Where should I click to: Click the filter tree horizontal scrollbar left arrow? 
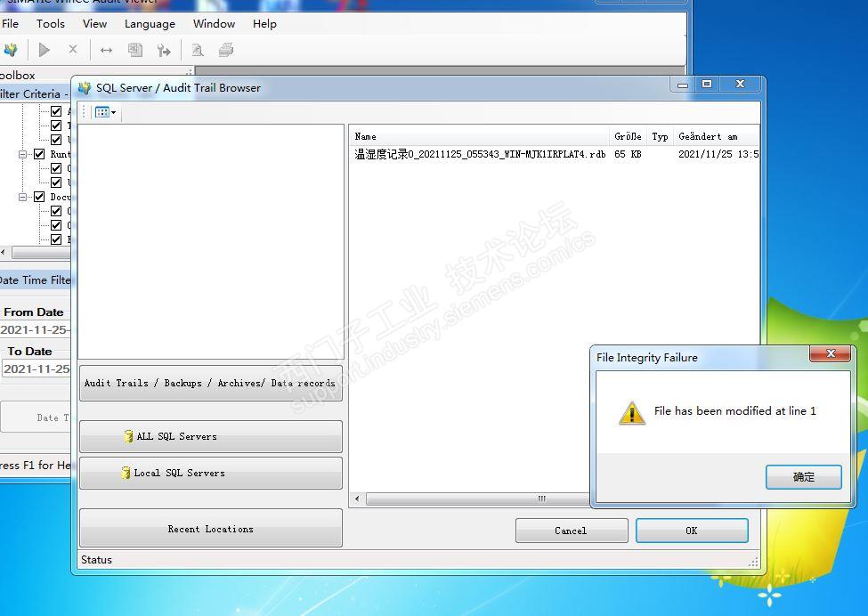4,253
